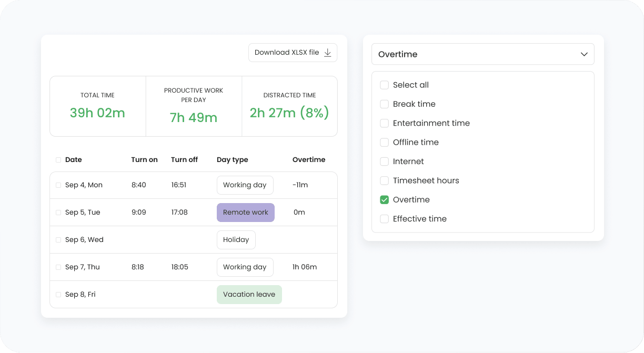The height and width of the screenshot is (353, 644).
Task: Tick the Entertainment time option
Action: pos(385,123)
